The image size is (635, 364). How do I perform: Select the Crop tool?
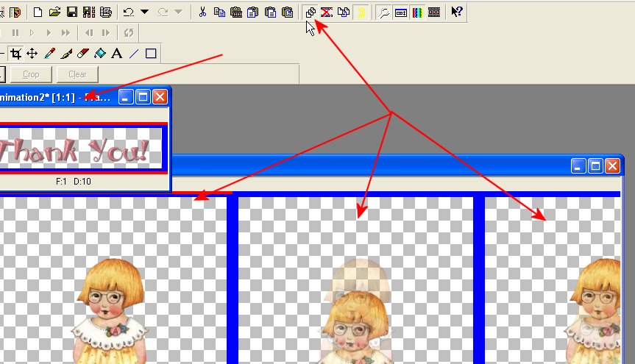(x=15, y=54)
